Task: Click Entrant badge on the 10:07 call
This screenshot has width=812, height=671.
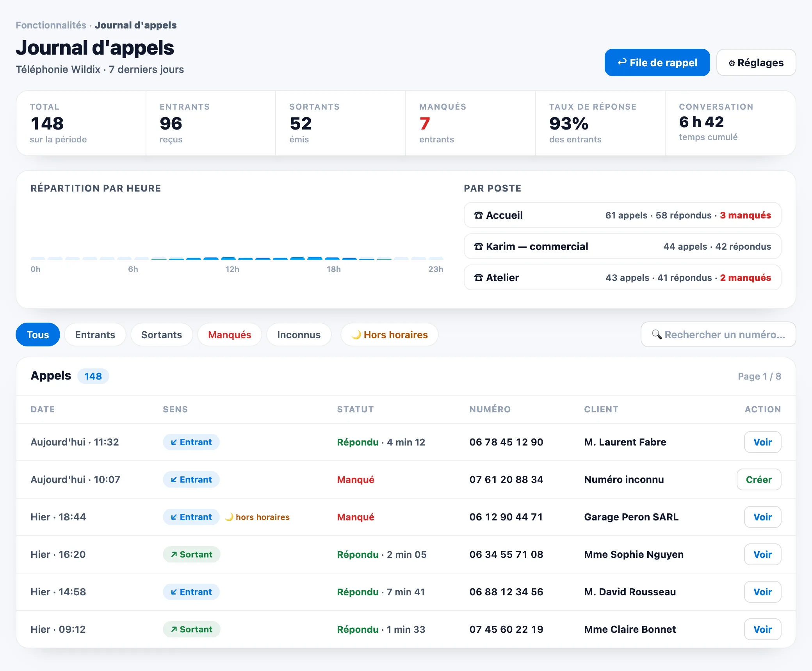Action: 191,479
